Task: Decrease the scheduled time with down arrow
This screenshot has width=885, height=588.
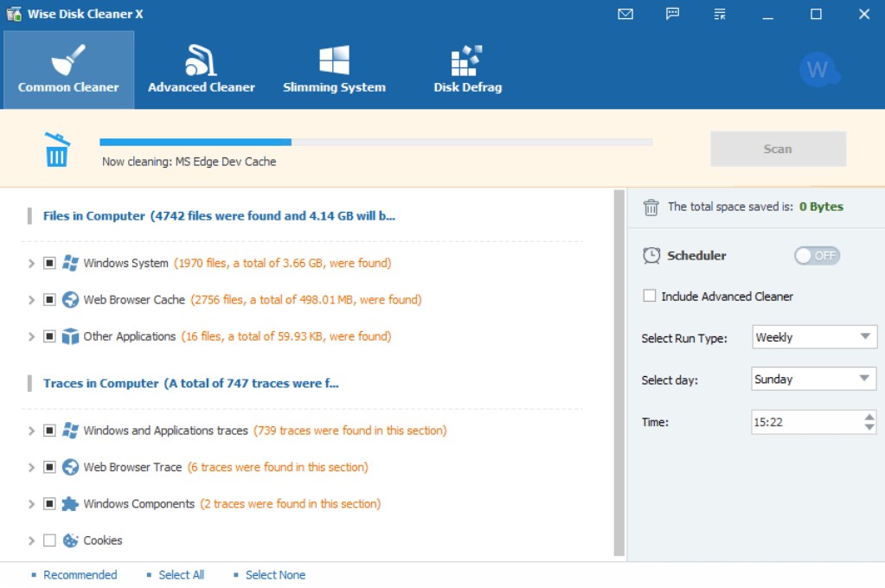Action: [x=869, y=427]
